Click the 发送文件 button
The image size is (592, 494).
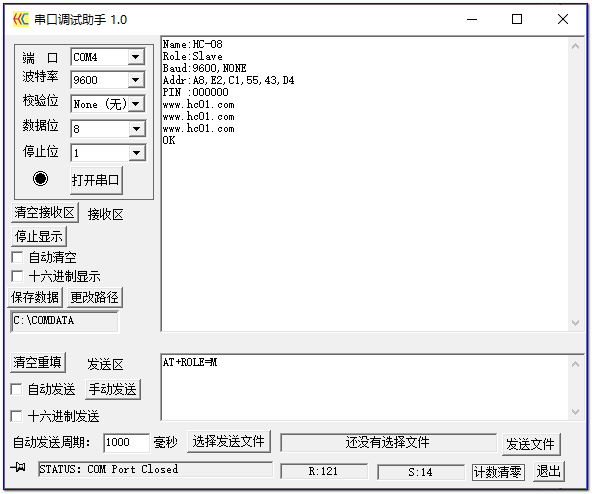pos(531,444)
